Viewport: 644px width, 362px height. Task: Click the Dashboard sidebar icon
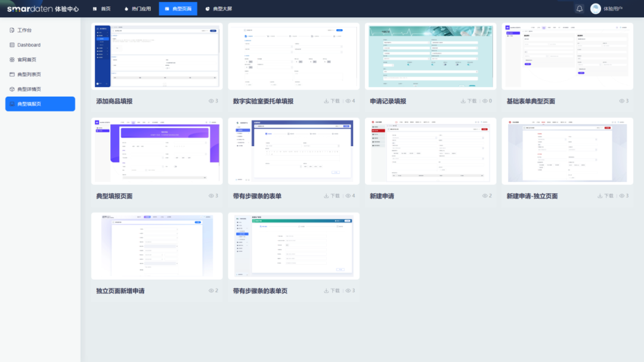point(12,45)
